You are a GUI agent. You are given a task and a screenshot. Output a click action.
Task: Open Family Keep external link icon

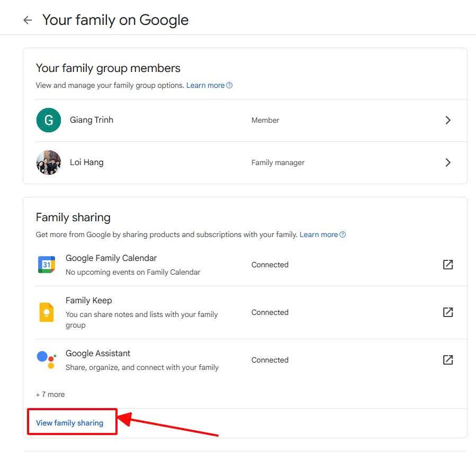pyautogui.click(x=447, y=312)
